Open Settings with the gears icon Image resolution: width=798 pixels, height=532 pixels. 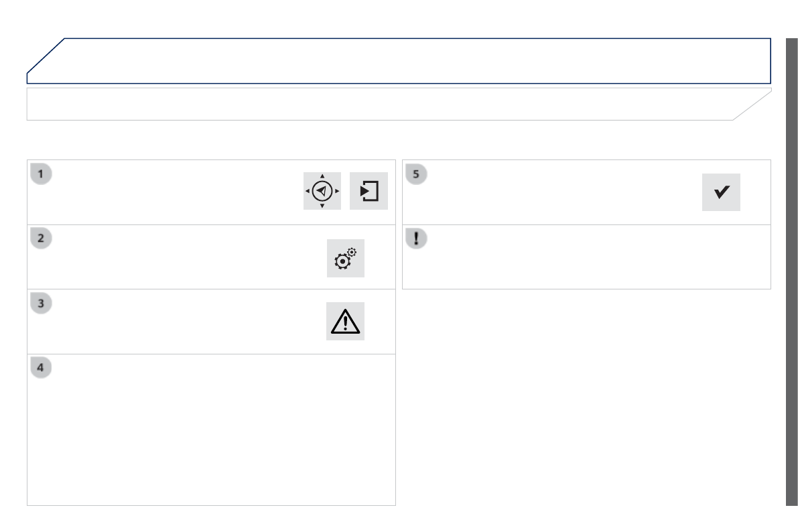click(345, 258)
